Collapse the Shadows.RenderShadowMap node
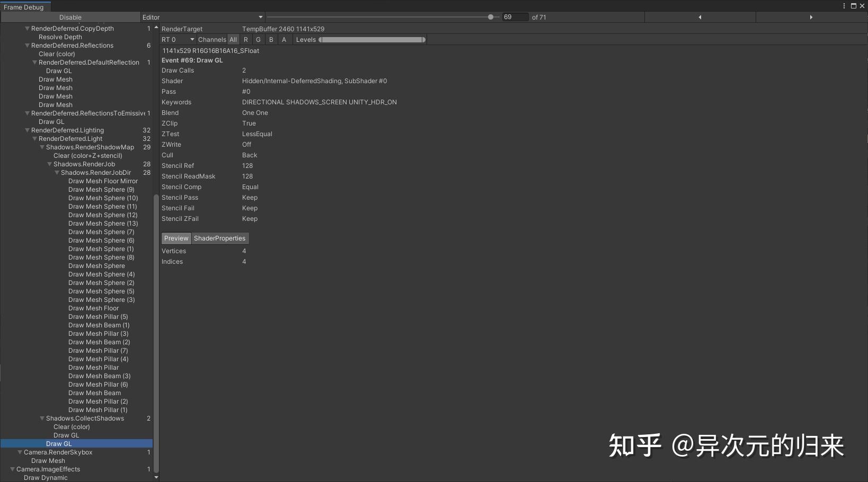 (x=42, y=147)
